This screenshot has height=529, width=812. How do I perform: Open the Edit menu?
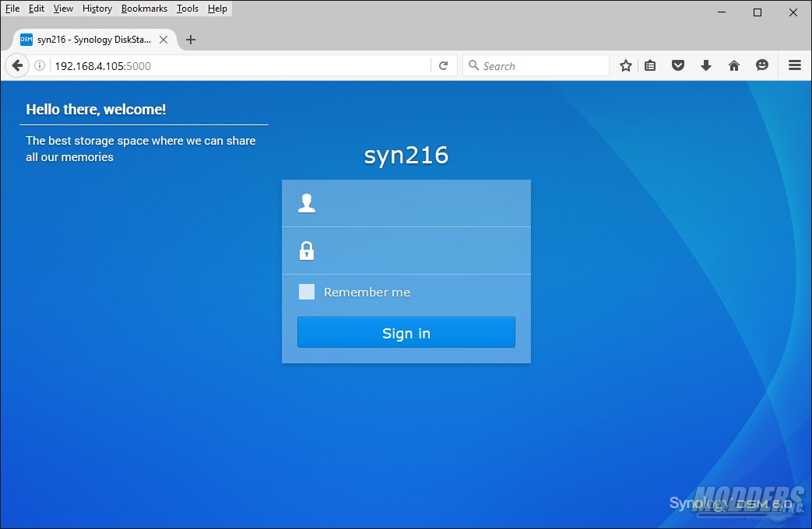pyautogui.click(x=37, y=9)
